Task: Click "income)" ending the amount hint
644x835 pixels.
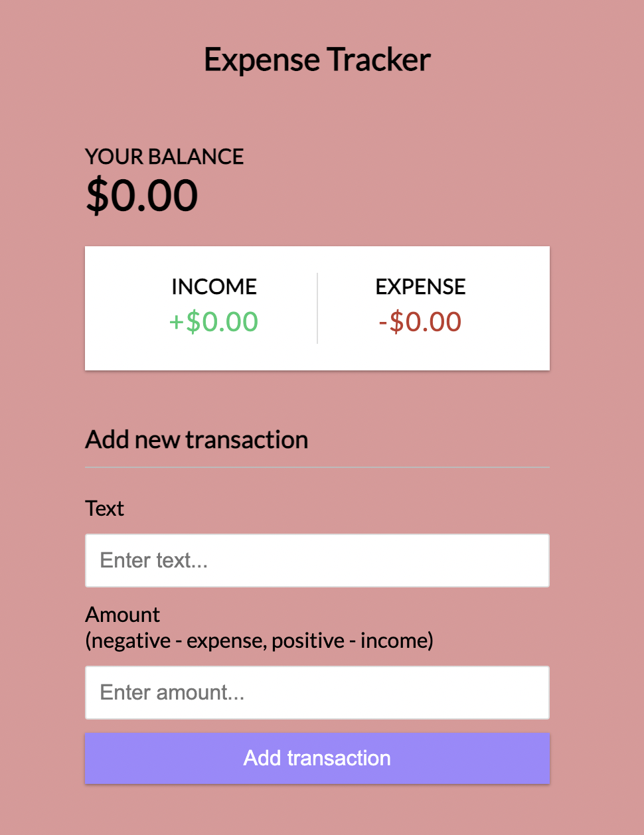Action: pyautogui.click(x=397, y=641)
